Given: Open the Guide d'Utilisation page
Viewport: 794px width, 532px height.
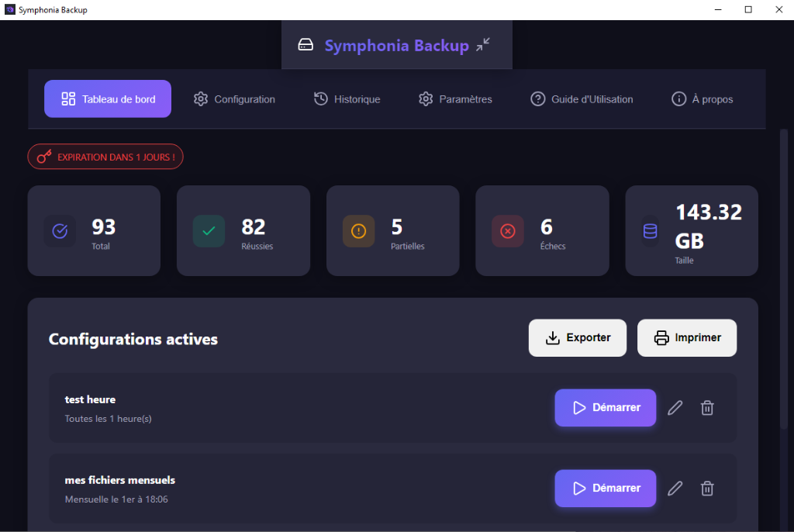Looking at the screenshot, I should coord(582,98).
